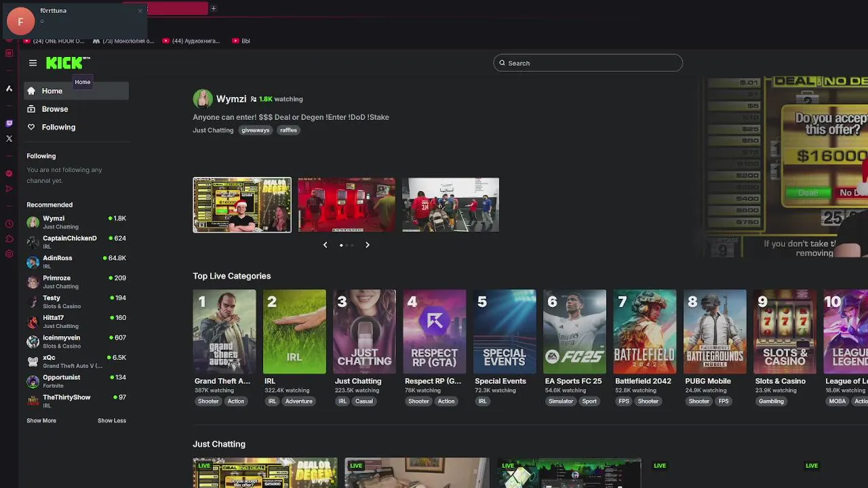Go to previous featured carousel slide
Screen dimensions: 868x488
[325, 245]
